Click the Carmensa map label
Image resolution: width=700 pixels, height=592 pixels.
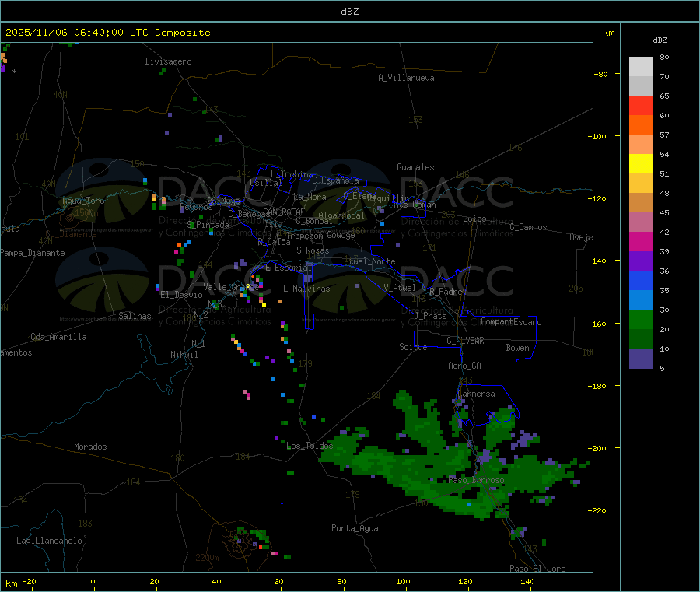(x=476, y=394)
